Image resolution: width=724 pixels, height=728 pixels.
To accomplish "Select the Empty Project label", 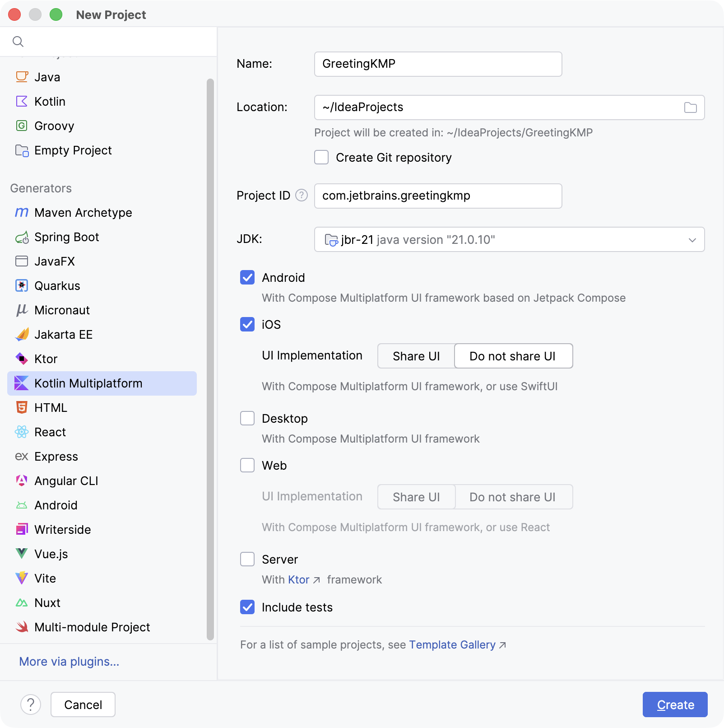I will pyautogui.click(x=73, y=150).
